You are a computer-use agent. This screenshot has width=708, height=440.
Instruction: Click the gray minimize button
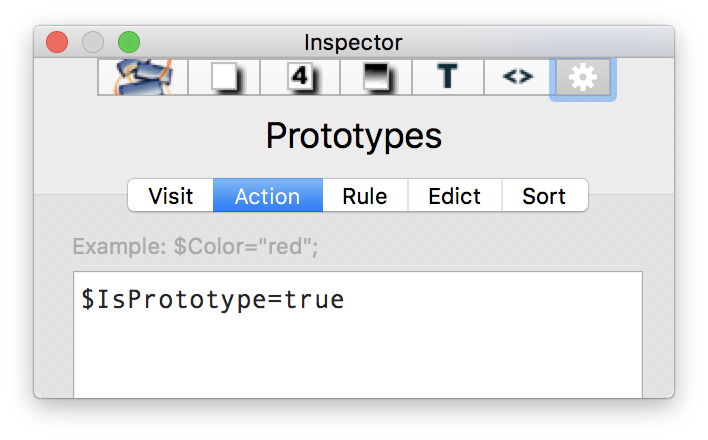pyautogui.click(x=93, y=42)
